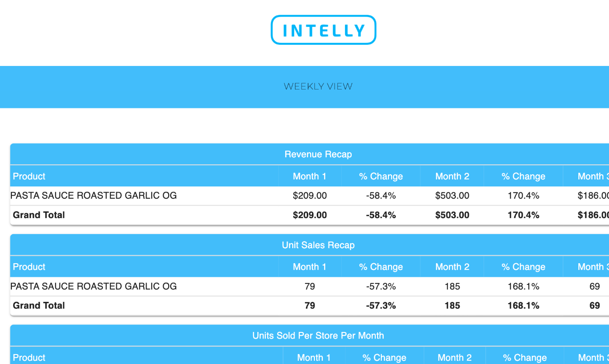This screenshot has width=609, height=364.
Task: Click Units Sold Per Store Per Month title
Action: (318, 336)
